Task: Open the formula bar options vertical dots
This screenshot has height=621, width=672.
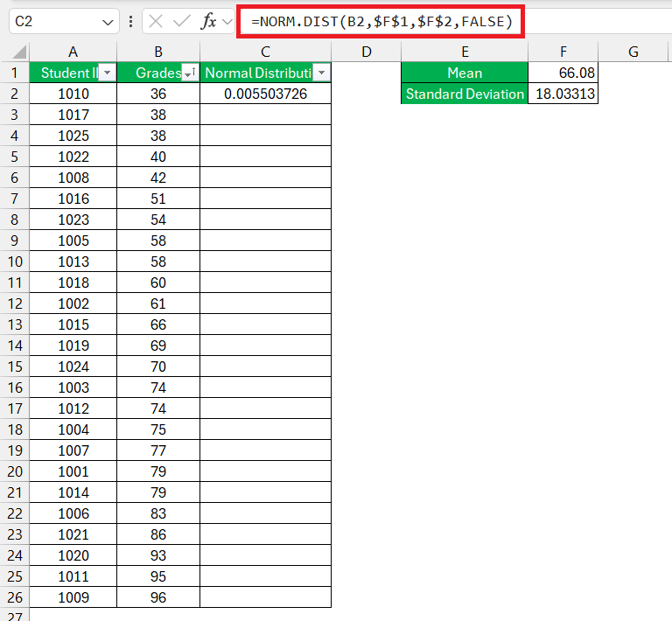Action: coord(130,21)
